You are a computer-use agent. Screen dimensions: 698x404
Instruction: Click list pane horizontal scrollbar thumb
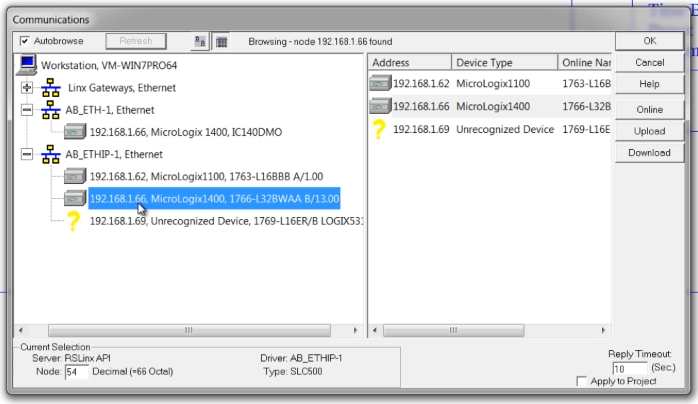coord(454,330)
